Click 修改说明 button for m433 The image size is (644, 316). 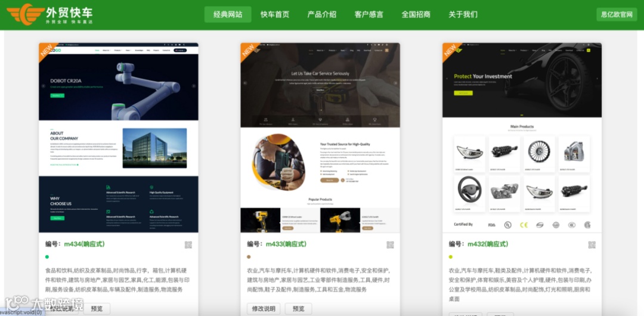(264, 309)
